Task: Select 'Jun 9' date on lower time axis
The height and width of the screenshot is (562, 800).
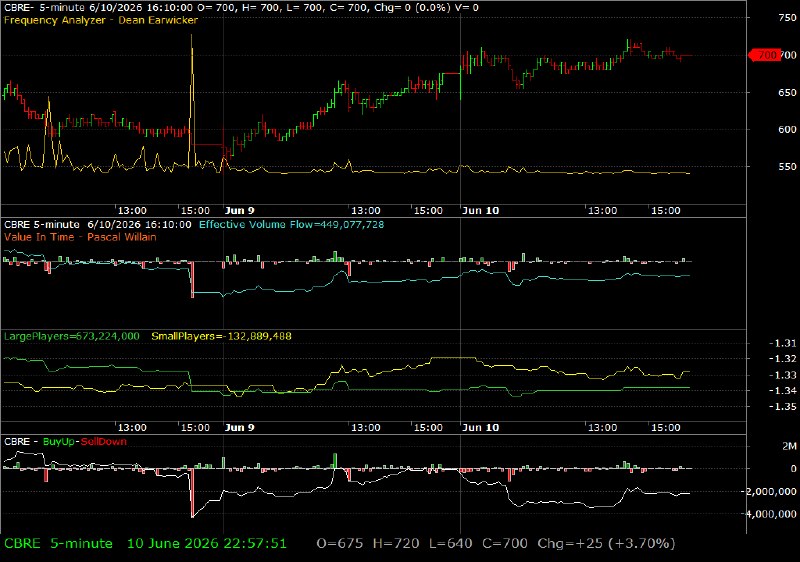Action: click(x=239, y=427)
